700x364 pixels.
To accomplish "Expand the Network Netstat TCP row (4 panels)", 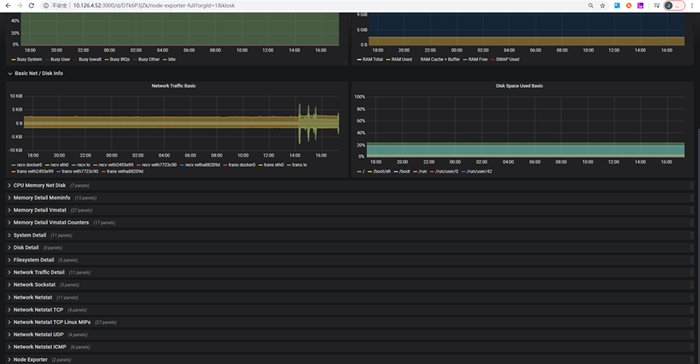I will pos(349,310).
